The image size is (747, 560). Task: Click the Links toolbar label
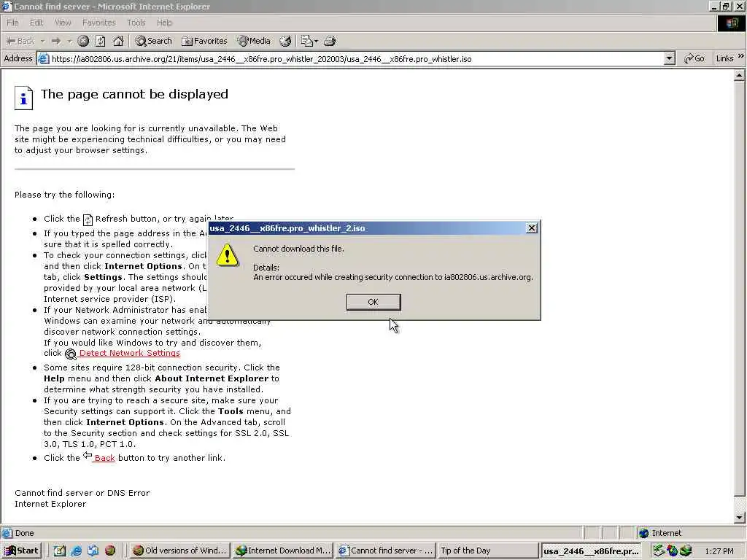(x=724, y=58)
